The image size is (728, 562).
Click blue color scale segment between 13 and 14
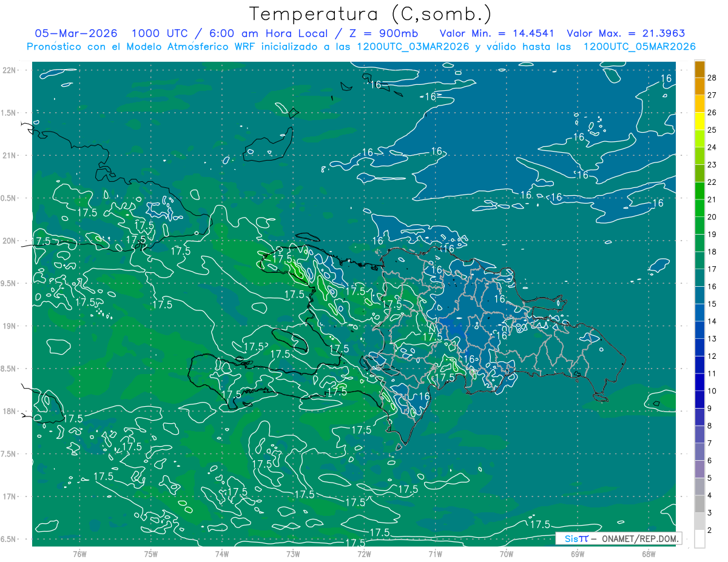coord(699,330)
